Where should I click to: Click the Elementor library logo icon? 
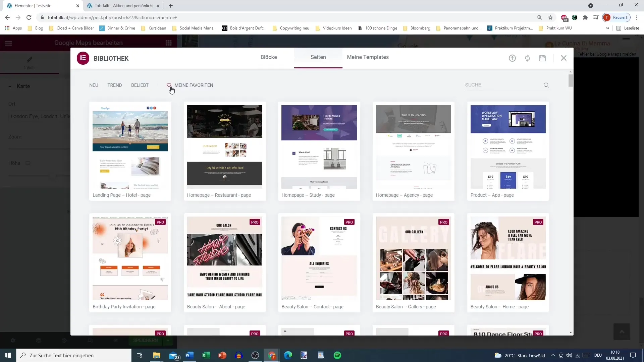[83, 58]
